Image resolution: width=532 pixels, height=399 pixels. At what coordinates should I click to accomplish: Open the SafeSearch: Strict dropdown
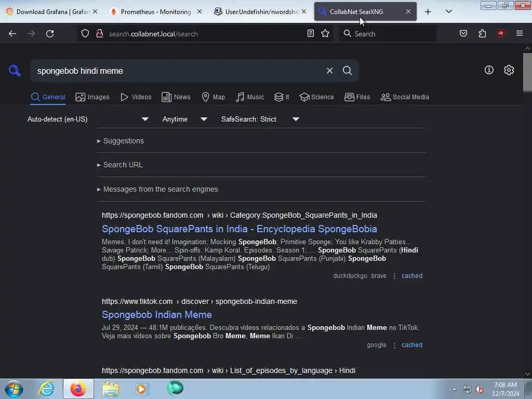(x=260, y=119)
